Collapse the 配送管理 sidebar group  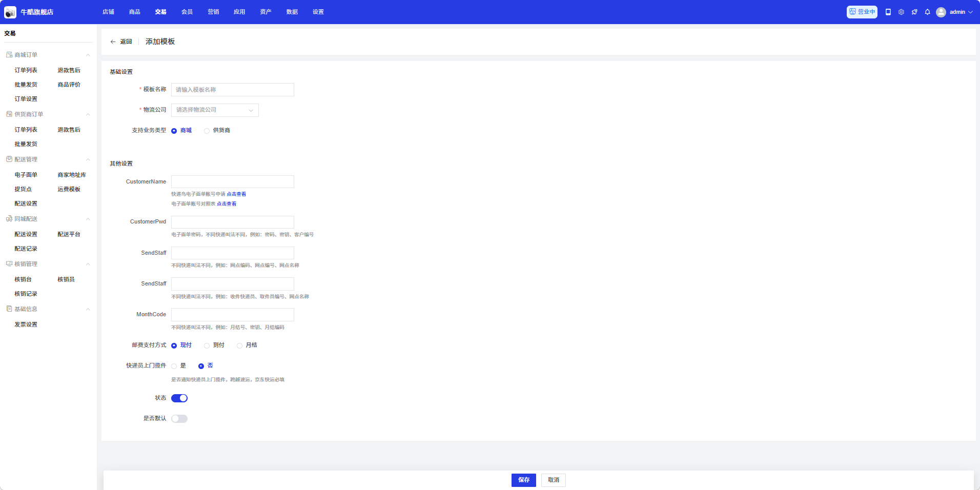88,159
